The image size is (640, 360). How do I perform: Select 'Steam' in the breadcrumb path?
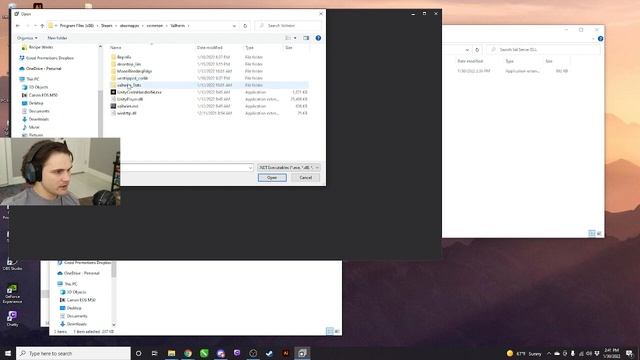tap(107, 26)
